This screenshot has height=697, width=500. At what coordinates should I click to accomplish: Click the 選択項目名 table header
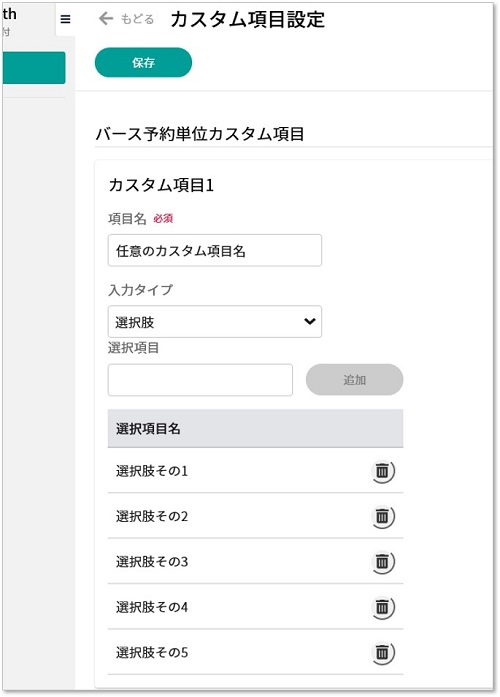point(255,429)
